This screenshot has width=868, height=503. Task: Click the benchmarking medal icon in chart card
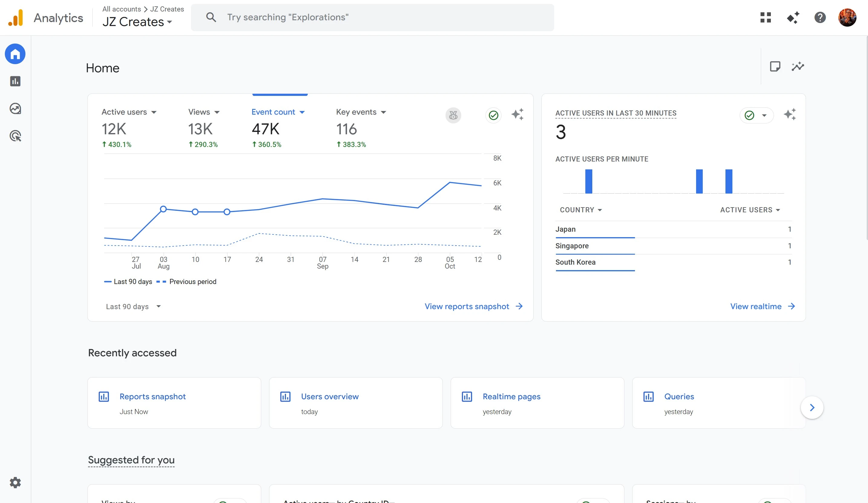453,115
